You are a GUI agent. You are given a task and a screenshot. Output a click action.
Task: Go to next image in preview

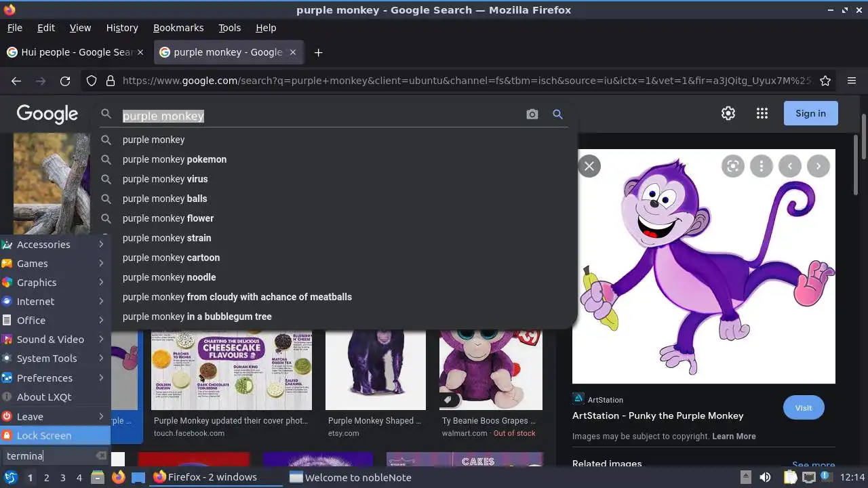pos(818,166)
